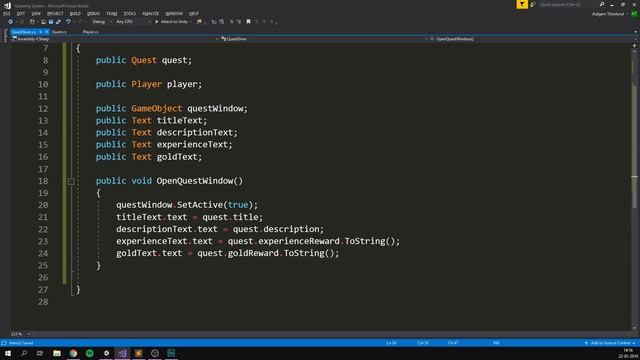This screenshot has height=360, width=640.
Task: Open File Explorer from the taskbar
Action: coord(57,353)
